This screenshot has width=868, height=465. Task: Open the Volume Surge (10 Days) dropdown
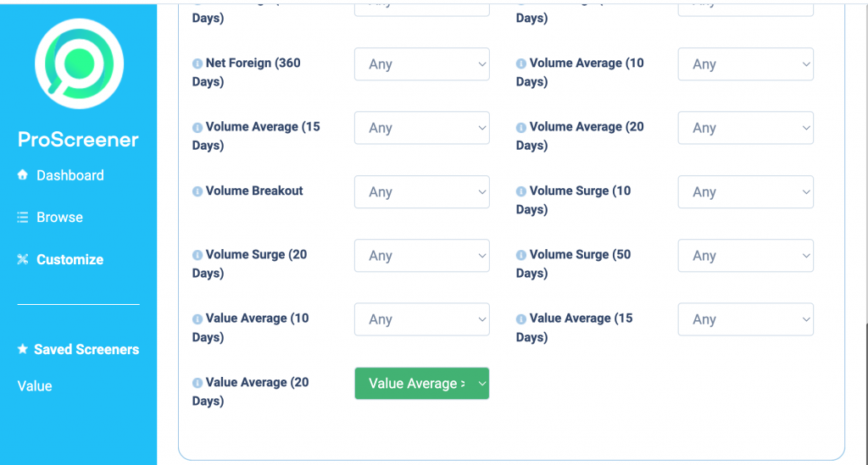click(746, 192)
